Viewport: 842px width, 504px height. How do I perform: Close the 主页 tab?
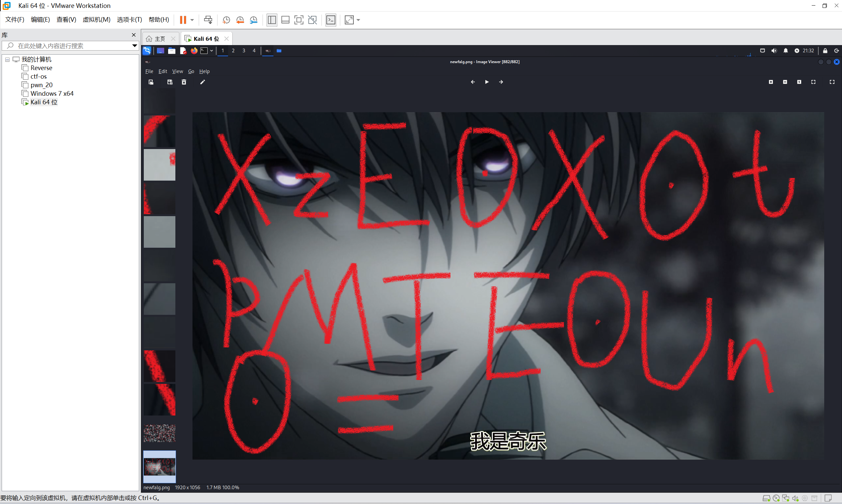point(173,39)
